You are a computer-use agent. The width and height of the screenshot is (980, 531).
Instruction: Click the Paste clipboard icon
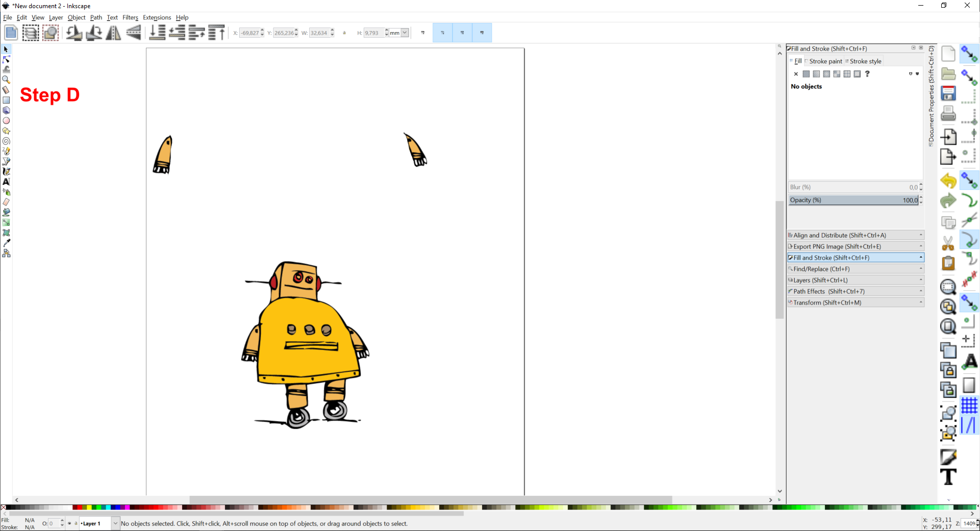(948, 263)
